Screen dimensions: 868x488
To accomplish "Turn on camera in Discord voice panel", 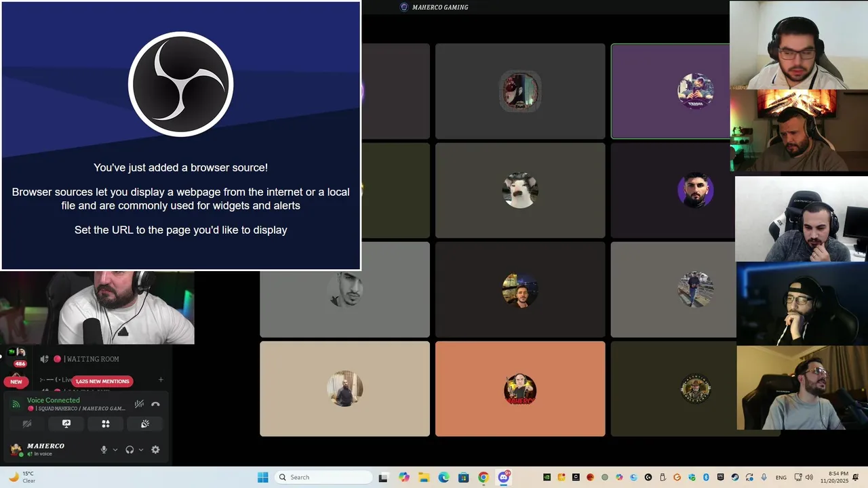I will [27, 424].
